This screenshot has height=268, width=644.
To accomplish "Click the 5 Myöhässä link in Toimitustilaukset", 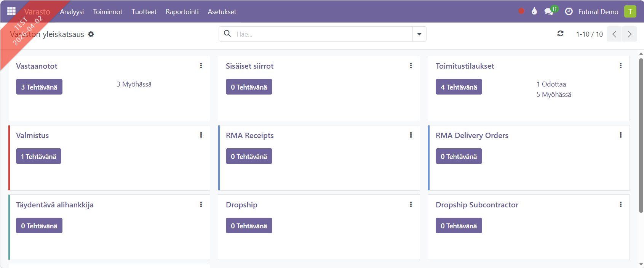I will point(554,95).
